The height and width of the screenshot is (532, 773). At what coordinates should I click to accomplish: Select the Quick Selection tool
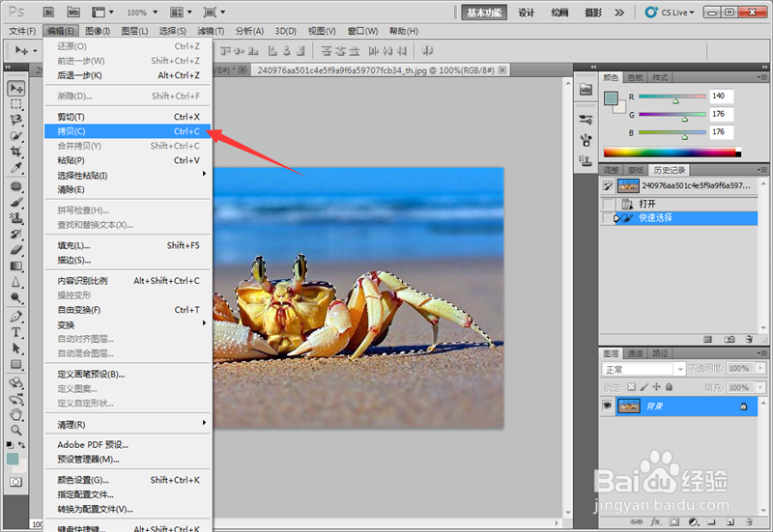(16, 136)
